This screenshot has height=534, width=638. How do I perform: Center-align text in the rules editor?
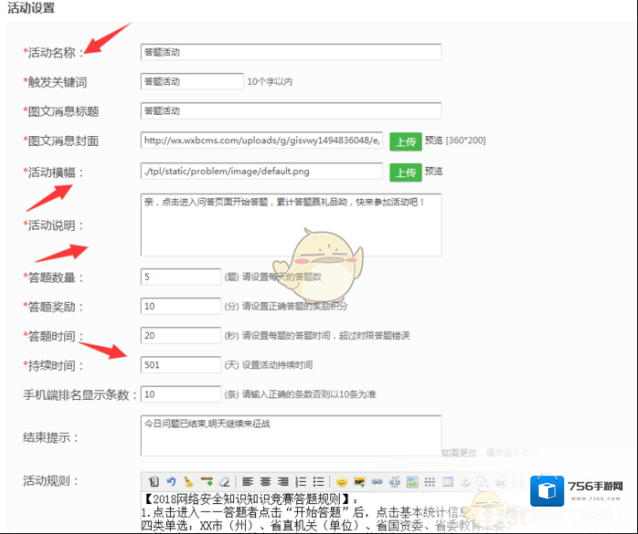pyautogui.click(x=265, y=481)
